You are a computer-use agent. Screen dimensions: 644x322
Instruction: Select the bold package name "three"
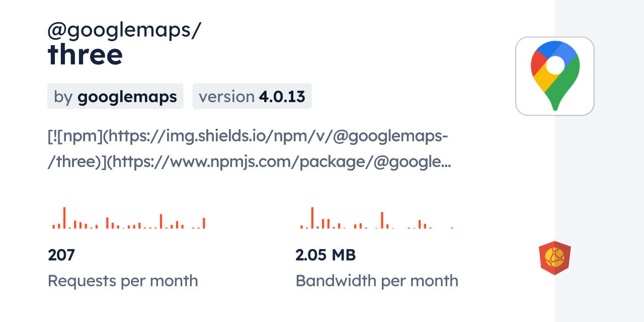click(85, 55)
